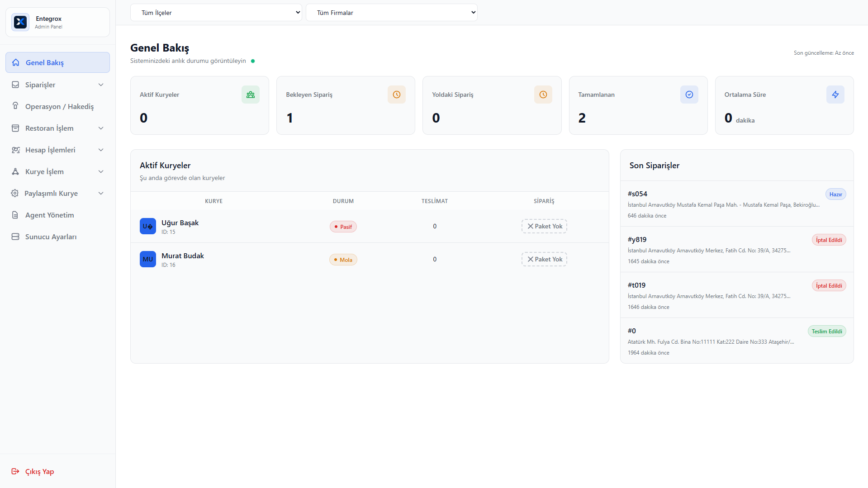Click the Pasif status badge
Screen dimensions: 868x488
pos(343,227)
